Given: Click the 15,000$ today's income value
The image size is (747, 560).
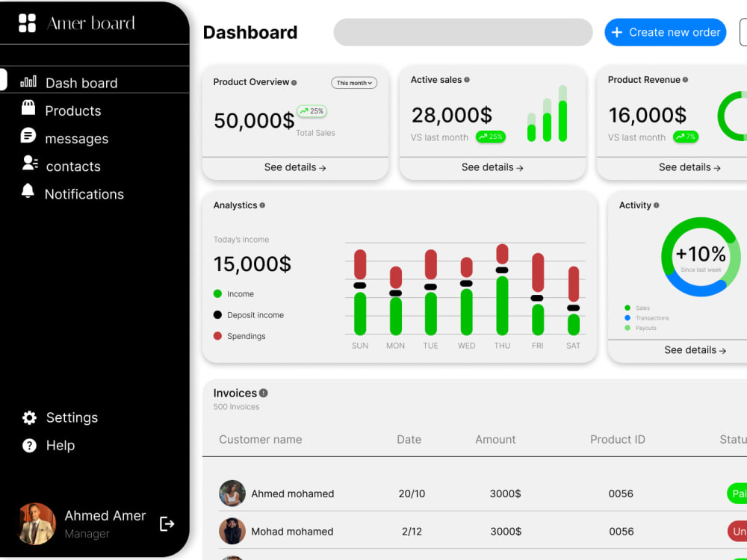Looking at the screenshot, I should [252, 264].
